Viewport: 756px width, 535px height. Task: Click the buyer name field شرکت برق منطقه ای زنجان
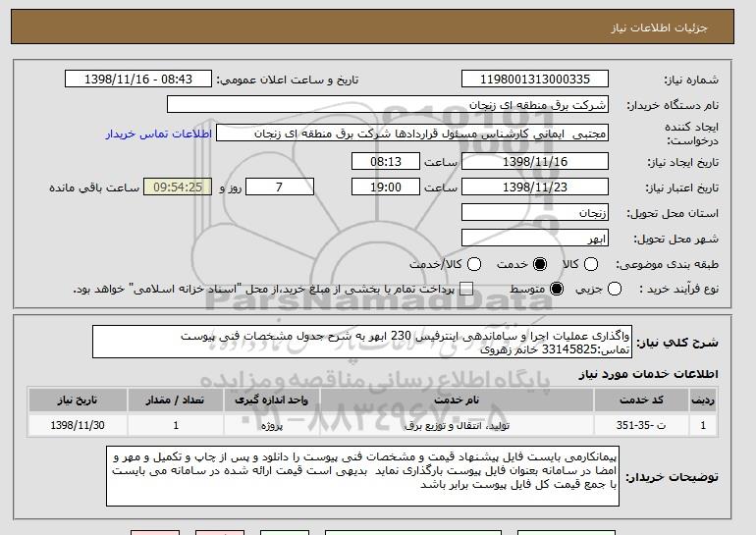(x=388, y=105)
